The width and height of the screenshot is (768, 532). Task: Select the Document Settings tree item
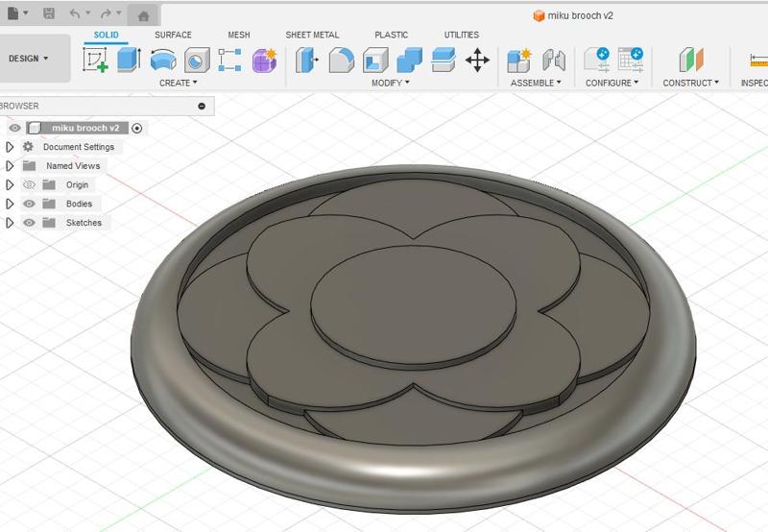pyautogui.click(x=79, y=147)
